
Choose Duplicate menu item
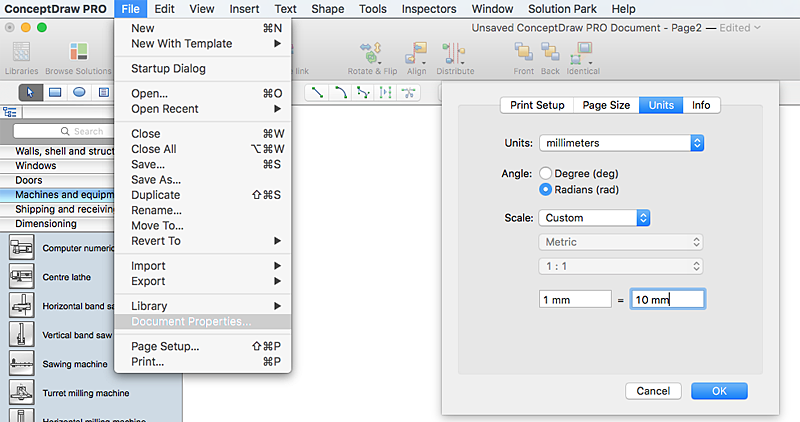click(203, 195)
